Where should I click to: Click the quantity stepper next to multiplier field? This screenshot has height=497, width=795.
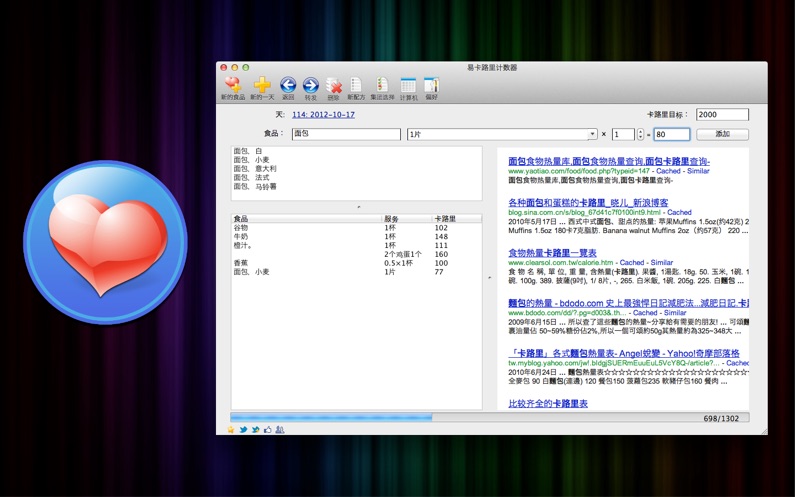pos(640,134)
